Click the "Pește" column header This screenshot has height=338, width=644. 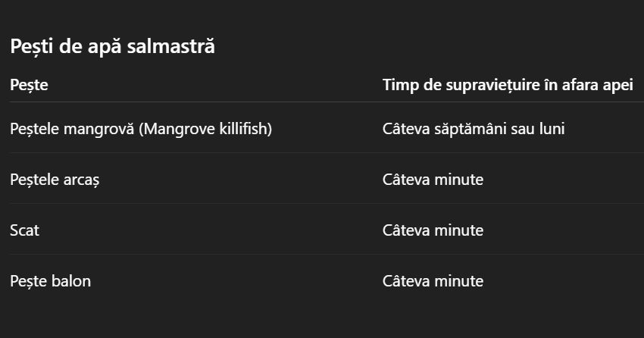(29, 85)
